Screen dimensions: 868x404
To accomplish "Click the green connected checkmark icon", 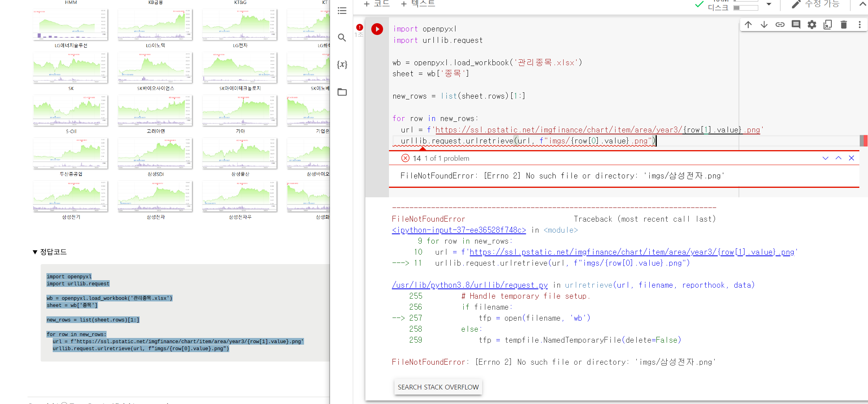I will coord(699,4).
